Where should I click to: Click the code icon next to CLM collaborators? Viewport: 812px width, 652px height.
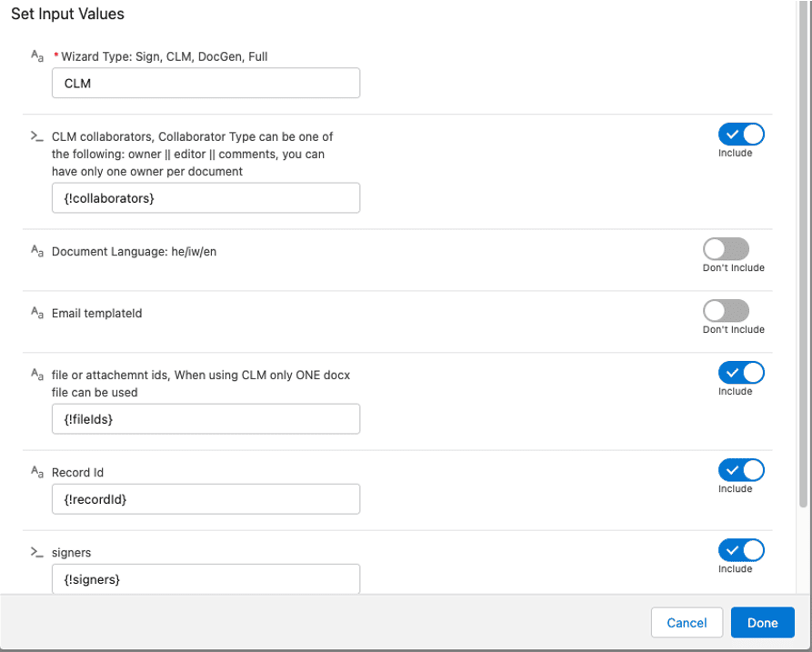37,136
